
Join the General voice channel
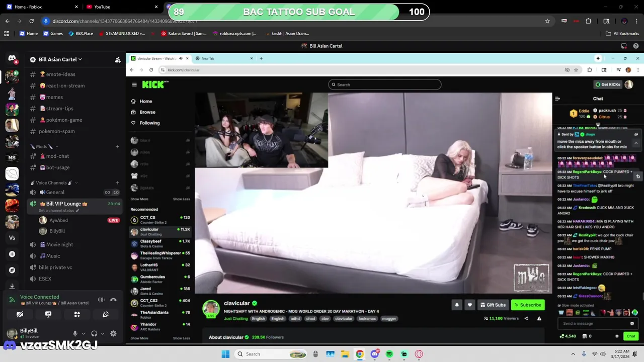pyautogui.click(x=75, y=192)
